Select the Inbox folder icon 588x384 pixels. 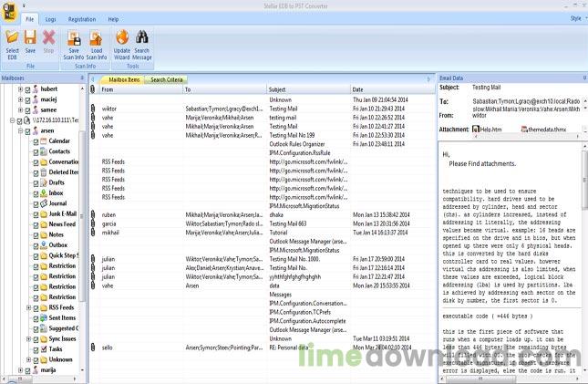point(44,193)
